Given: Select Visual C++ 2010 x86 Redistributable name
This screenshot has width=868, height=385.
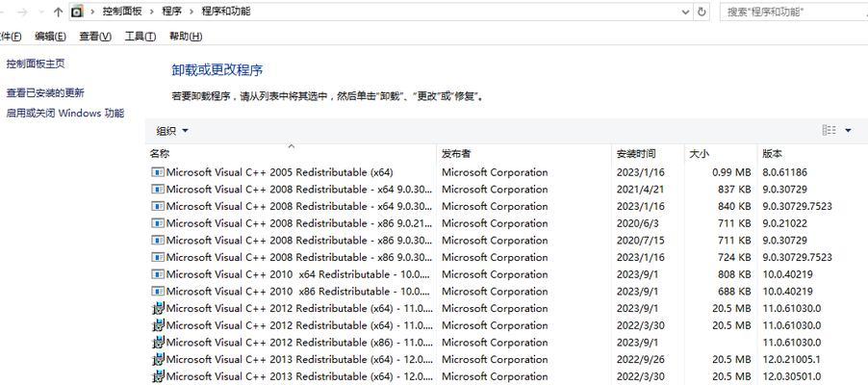Looking at the screenshot, I should (x=298, y=292).
